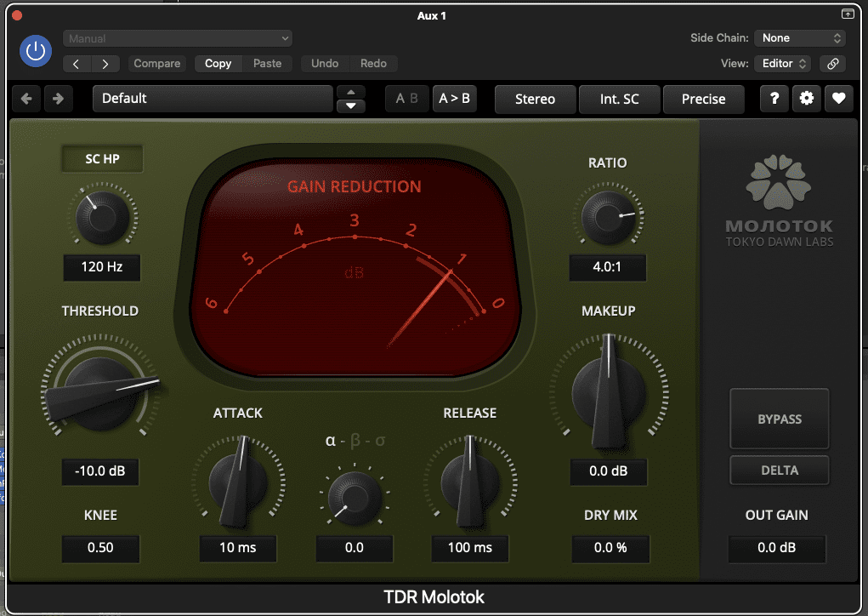Click the link chain icon
868x616 pixels.
click(x=833, y=64)
